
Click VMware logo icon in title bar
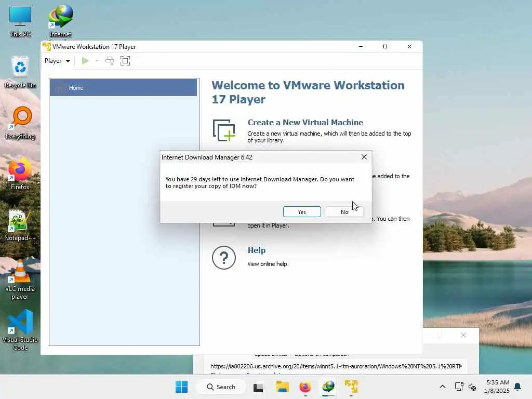pos(47,46)
